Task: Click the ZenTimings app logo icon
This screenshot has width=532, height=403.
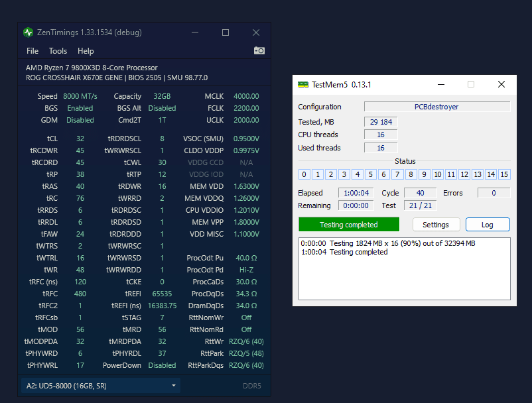Action: coord(28,32)
